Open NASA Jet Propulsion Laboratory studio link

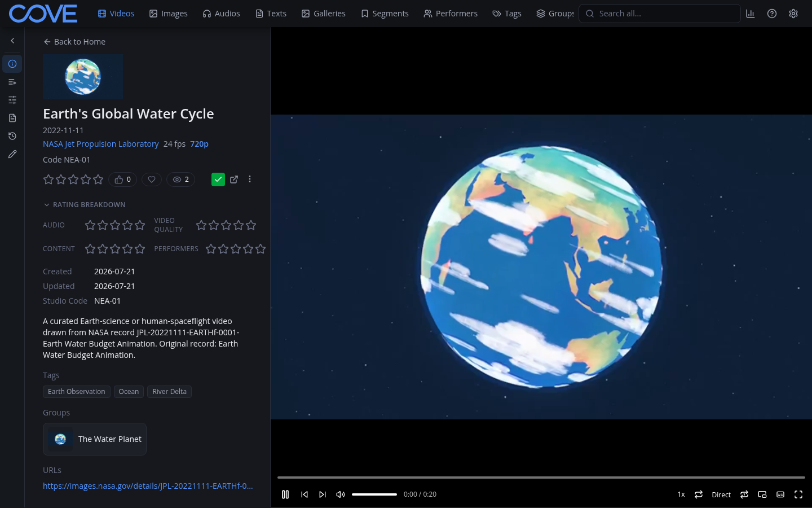click(101, 144)
